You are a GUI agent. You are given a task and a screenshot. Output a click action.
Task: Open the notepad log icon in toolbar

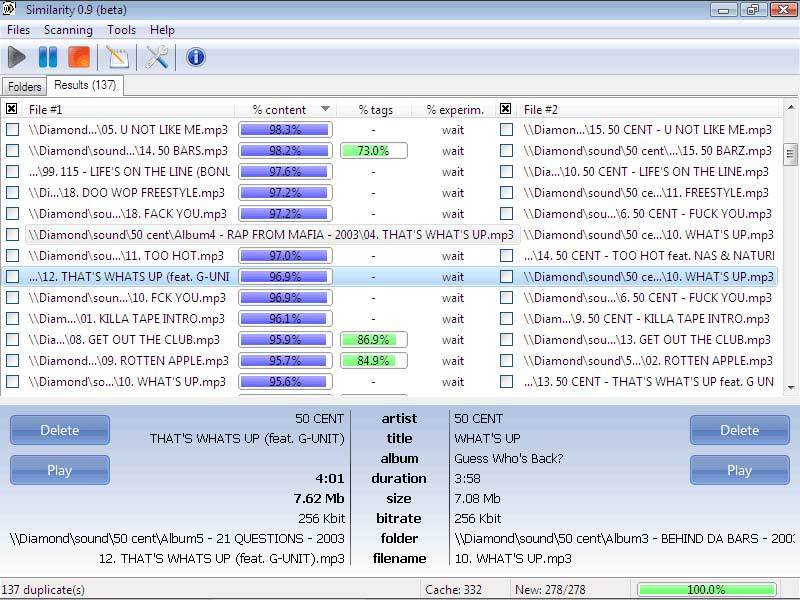[118, 57]
